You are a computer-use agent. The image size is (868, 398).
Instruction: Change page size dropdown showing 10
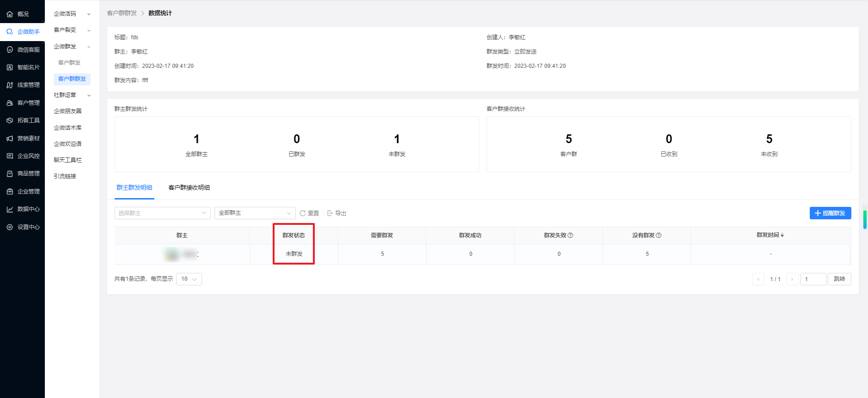(189, 279)
